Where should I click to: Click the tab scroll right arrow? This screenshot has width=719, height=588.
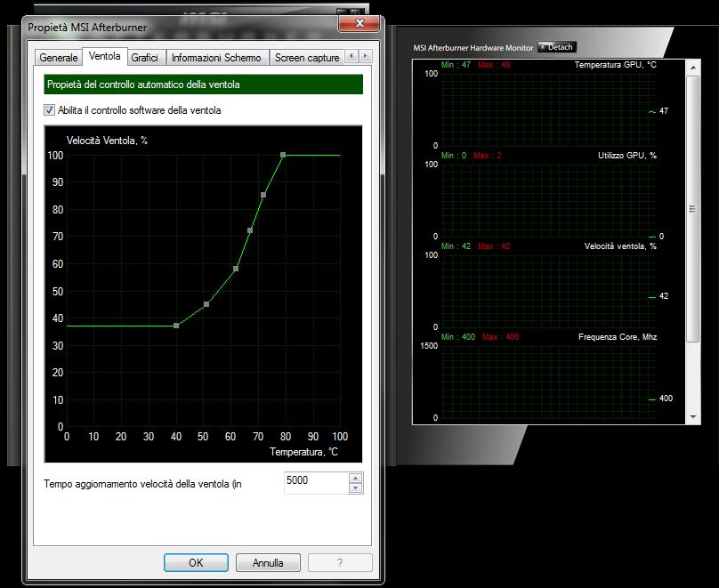click(365, 56)
